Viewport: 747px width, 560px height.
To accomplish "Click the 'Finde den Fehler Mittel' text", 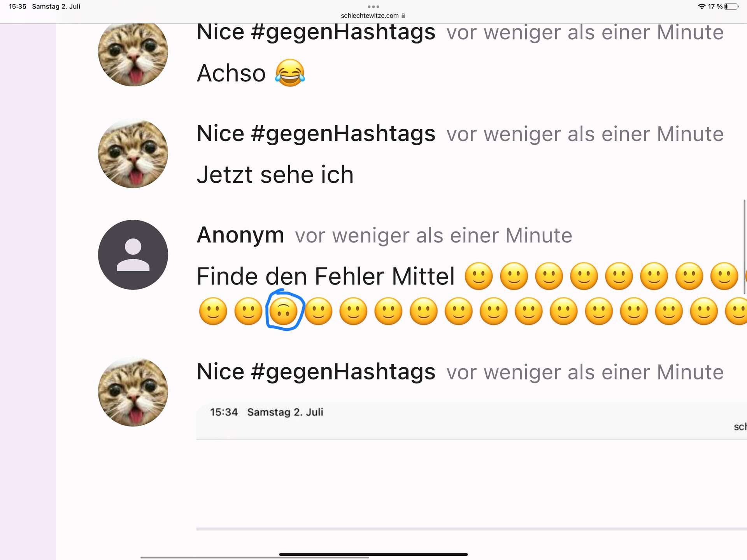I will coord(325,276).
